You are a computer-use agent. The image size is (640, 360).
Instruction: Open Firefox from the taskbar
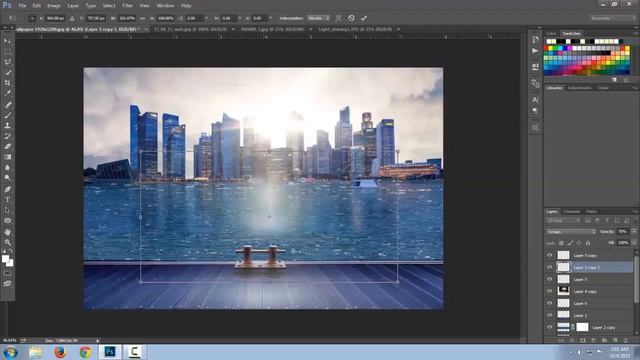click(60, 352)
